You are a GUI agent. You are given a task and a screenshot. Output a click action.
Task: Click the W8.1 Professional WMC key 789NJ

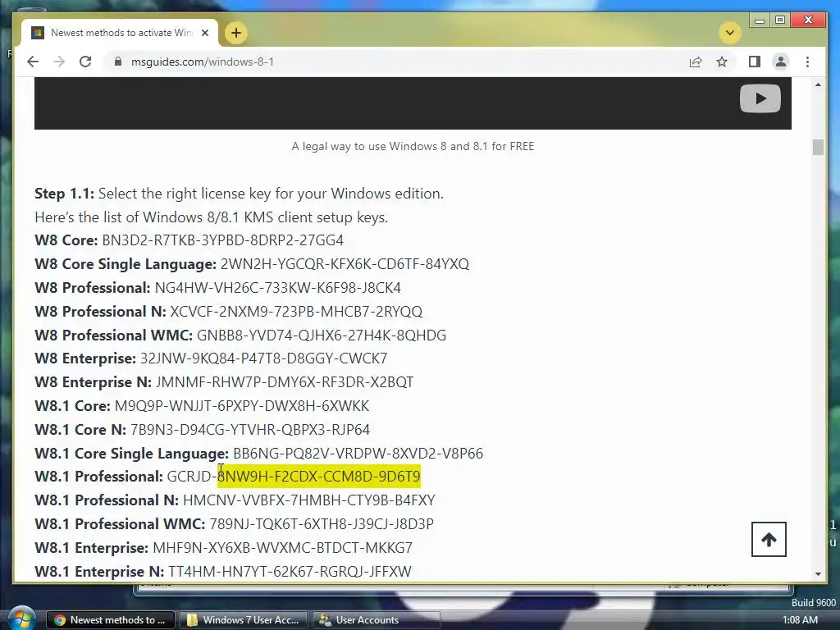[x=322, y=524]
